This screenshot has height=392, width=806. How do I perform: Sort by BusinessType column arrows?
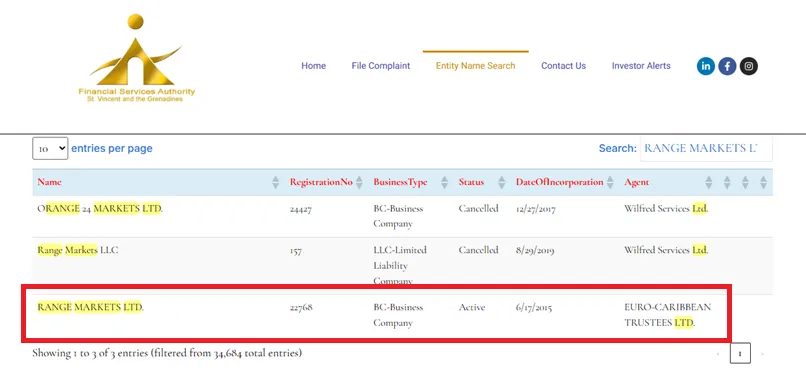point(445,182)
